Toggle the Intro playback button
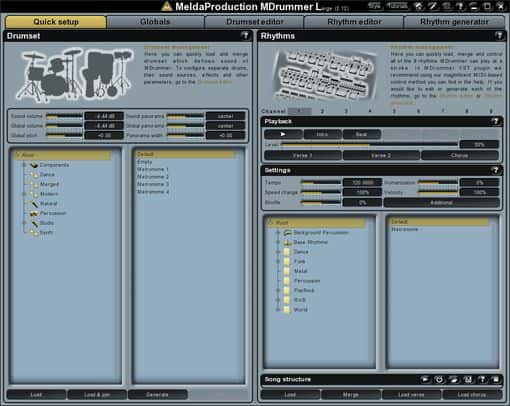The width and height of the screenshot is (510, 406). pyautogui.click(x=322, y=134)
